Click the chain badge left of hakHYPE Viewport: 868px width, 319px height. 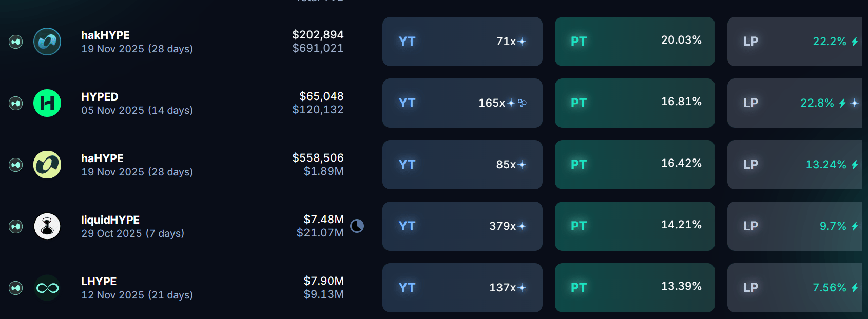pos(16,42)
